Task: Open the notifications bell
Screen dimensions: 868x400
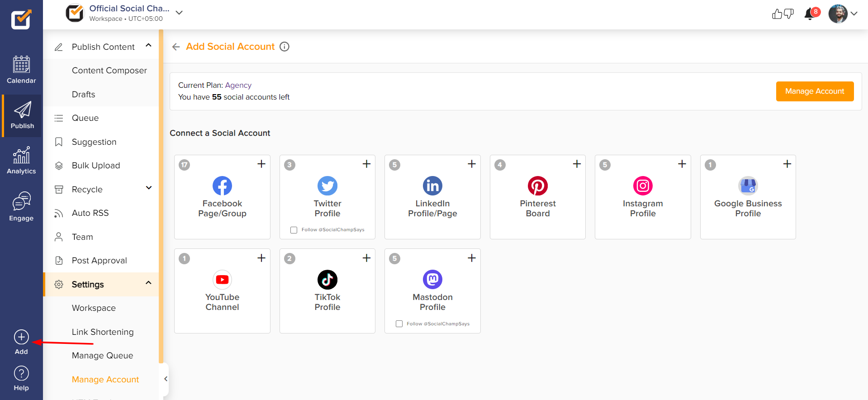Action: point(810,14)
